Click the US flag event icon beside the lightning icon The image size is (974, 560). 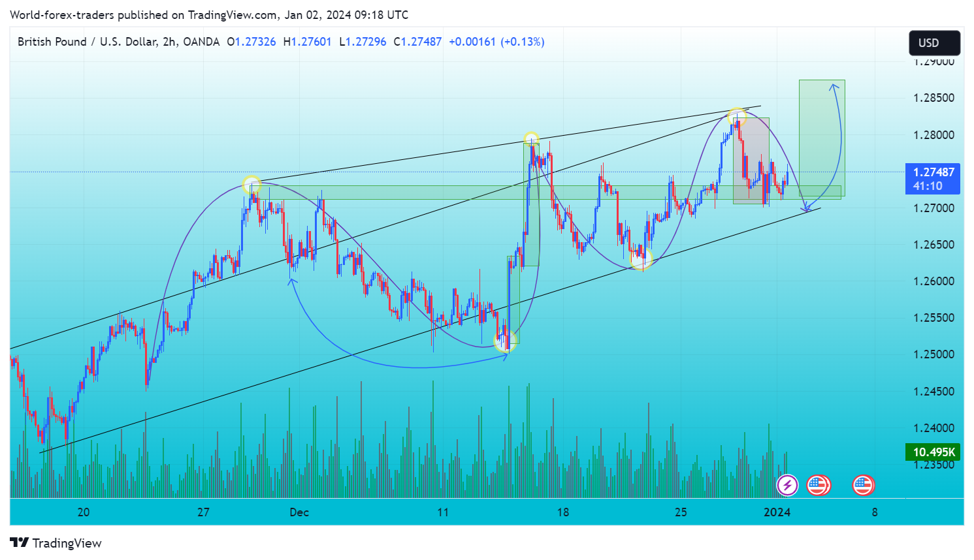click(x=818, y=485)
